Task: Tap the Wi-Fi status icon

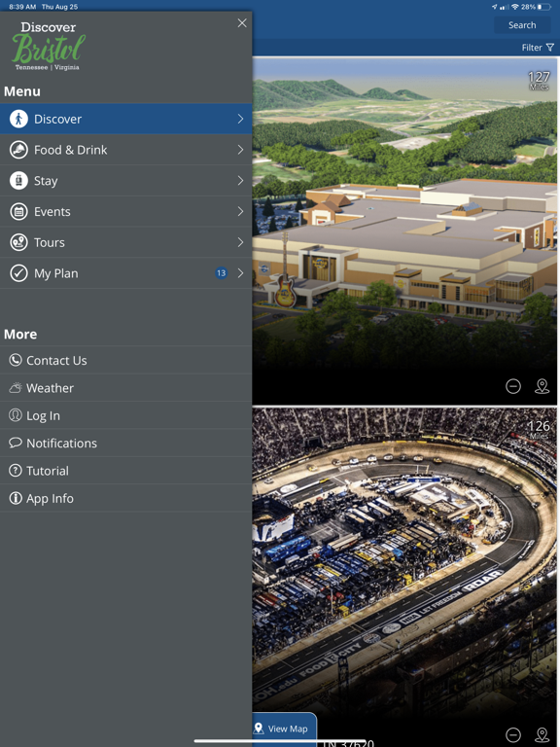Action: [x=514, y=7]
